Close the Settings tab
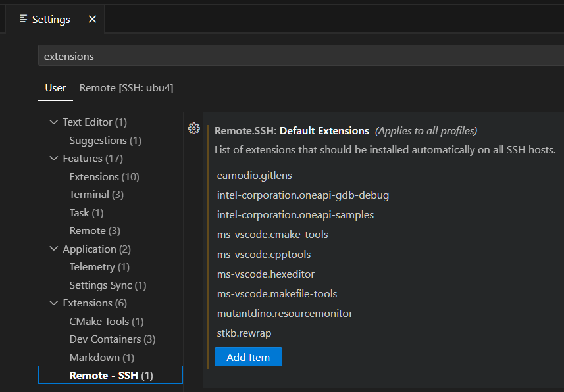Viewport: 564px width, 392px height. [x=92, y=19]
